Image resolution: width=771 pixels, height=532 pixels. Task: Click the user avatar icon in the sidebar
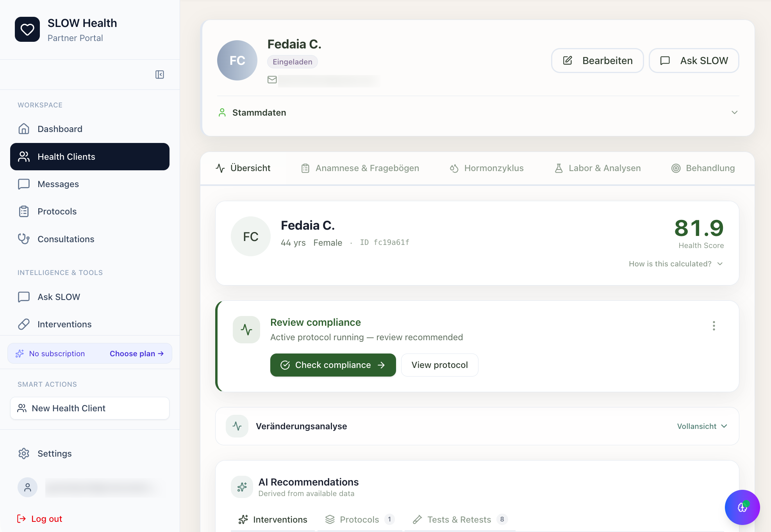[27, 487]
